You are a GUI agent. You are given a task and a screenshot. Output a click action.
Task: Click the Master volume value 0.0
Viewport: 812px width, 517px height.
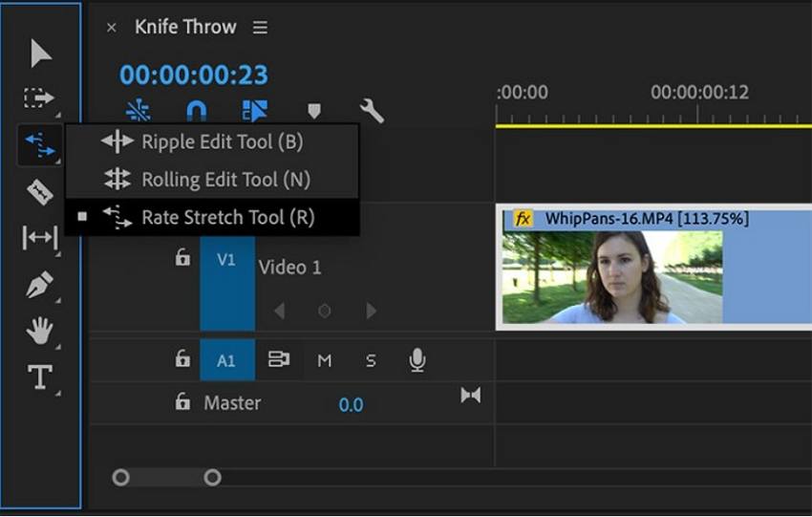(x=351, y=404)
